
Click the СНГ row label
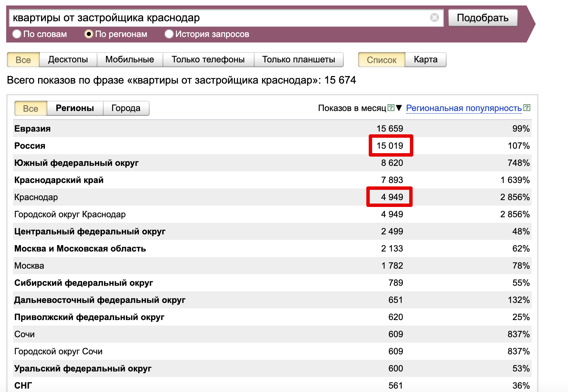tap(23, 385)
